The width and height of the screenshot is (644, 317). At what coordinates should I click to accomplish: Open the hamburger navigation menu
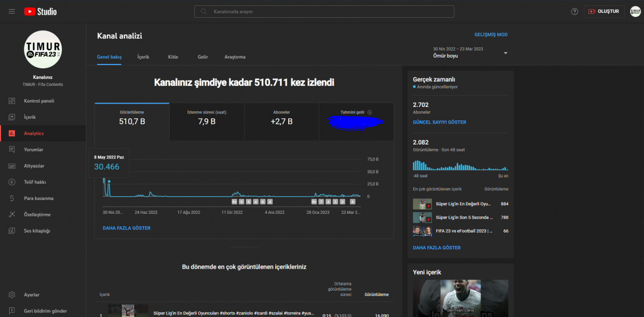tap(12, 11)
